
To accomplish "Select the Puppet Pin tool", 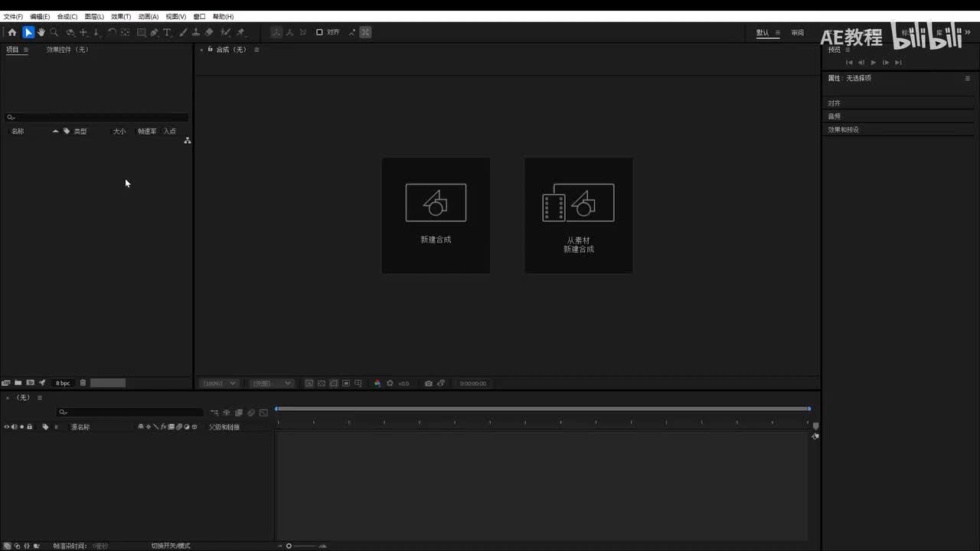I will [240, 32].
